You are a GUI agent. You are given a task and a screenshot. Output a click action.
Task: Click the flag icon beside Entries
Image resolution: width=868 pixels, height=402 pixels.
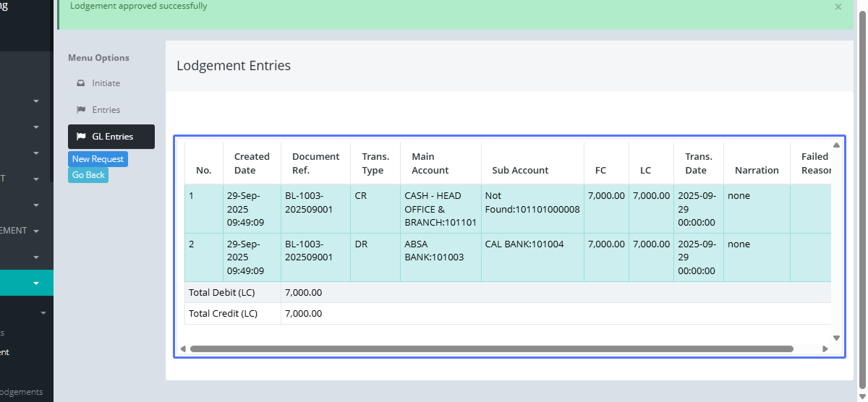81,110
